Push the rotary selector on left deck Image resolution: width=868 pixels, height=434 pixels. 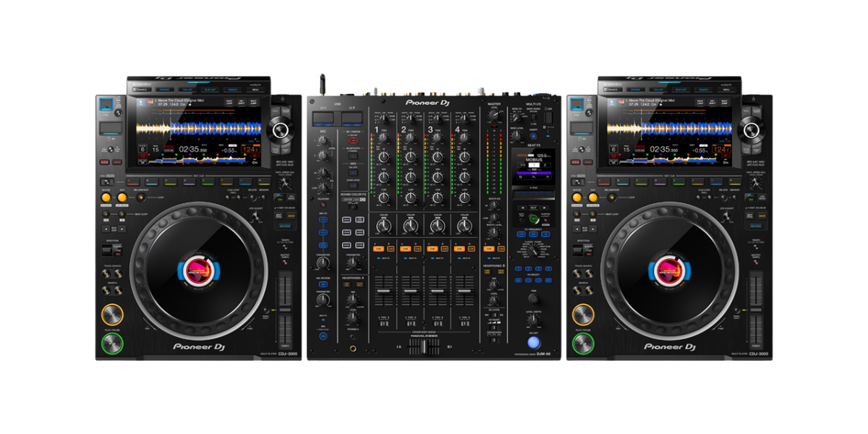point(281,130)
